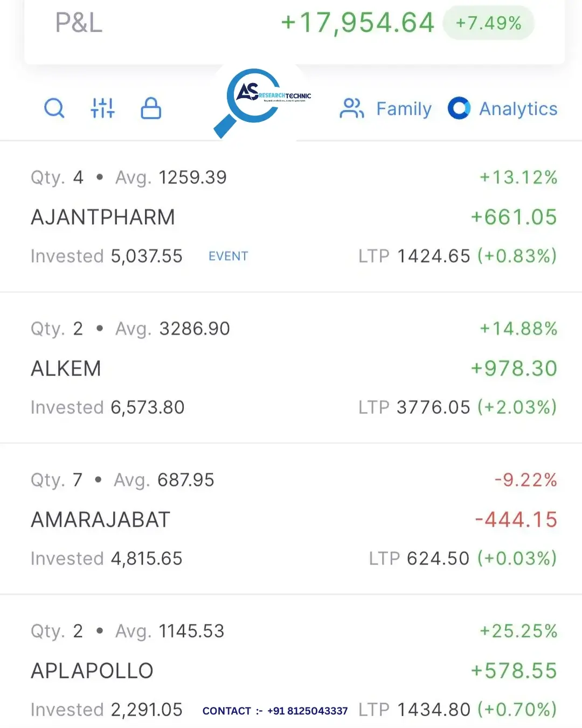The image size is (582, 728).
Task: Tap the +7.49% P&L percentage badge
Action: pos(488,23)
